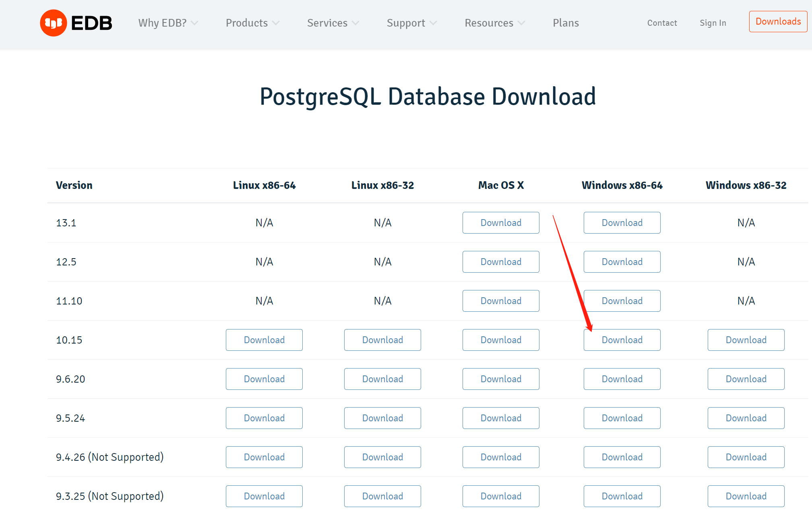Click the EDB logo
The width and height of the screenshot is (812, 524).
[x=76, y=23]
